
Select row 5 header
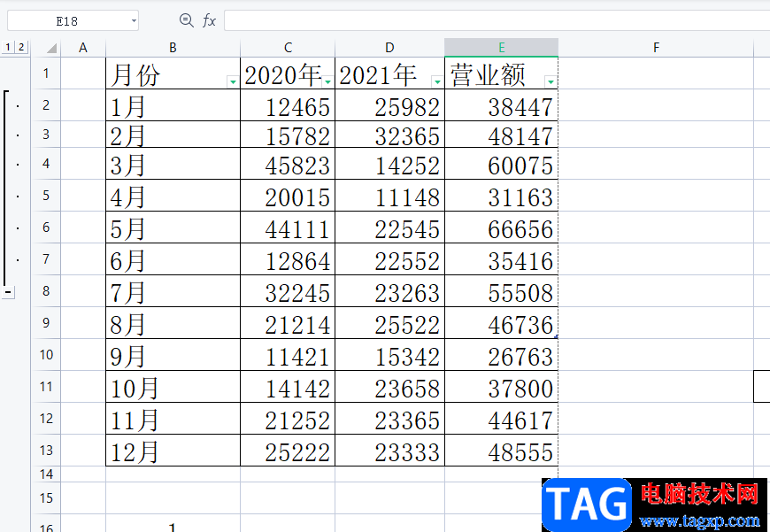point(46,196)
